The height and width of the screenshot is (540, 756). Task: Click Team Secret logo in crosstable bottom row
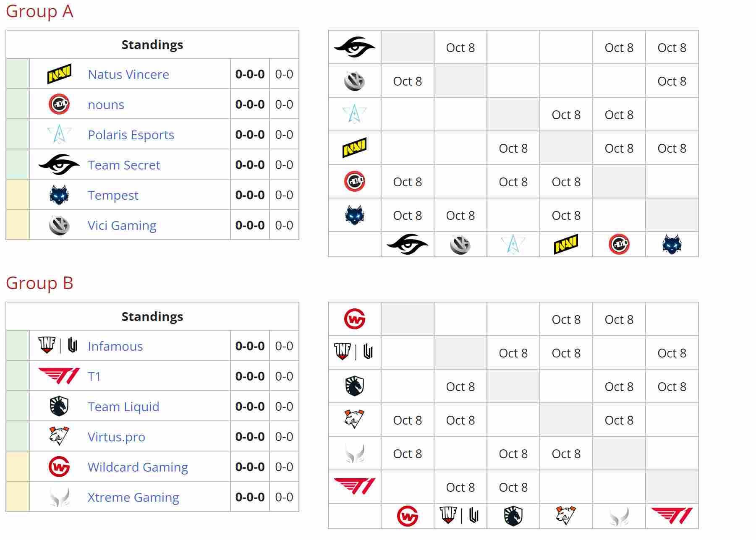407,245
